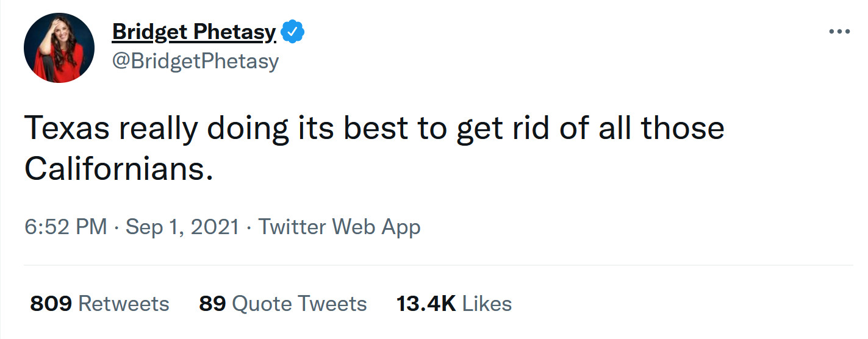Show the 89 Quote Tweets
The width and height of the screenshot is (868, 339).
click(282, 303)
